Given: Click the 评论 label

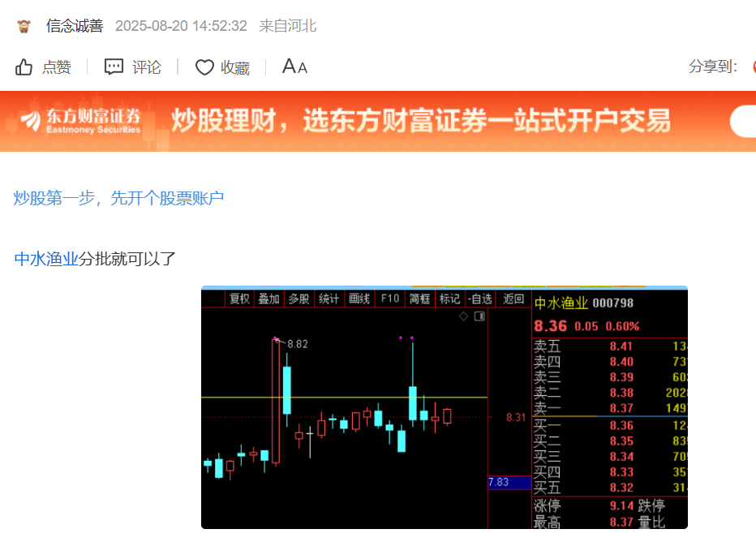Looking at the screenshot, I should 147,67.
